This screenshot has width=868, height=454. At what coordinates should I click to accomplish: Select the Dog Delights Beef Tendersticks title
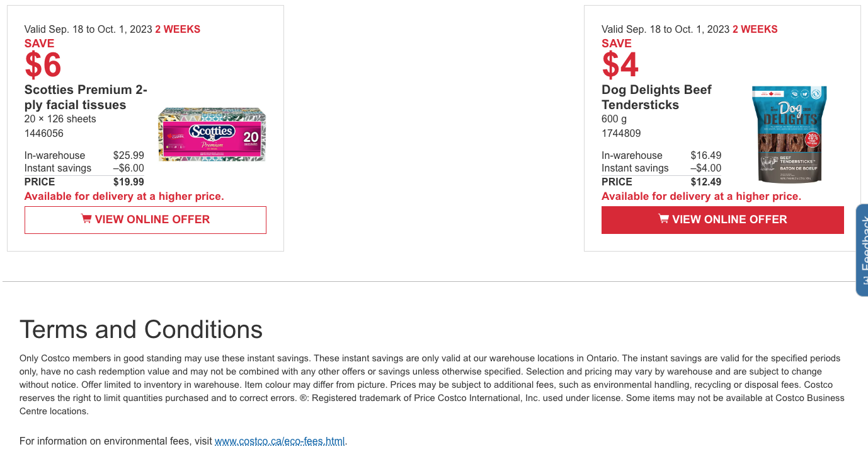click(x=656, y=96)
